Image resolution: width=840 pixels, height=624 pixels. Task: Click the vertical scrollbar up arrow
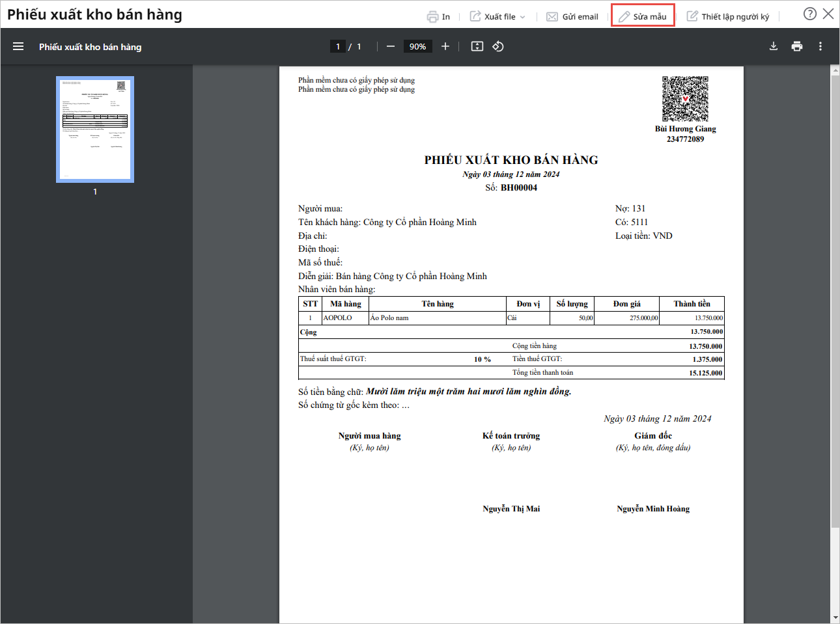click(835, 70)
